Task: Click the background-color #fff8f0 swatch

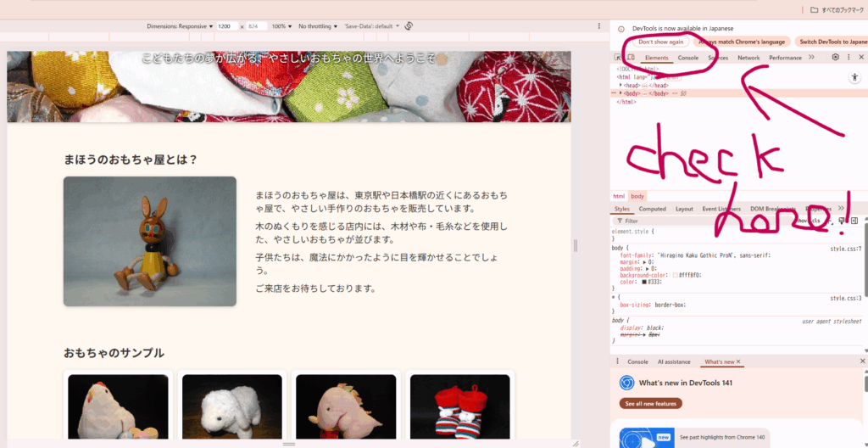Action: (x=676, y=275)
